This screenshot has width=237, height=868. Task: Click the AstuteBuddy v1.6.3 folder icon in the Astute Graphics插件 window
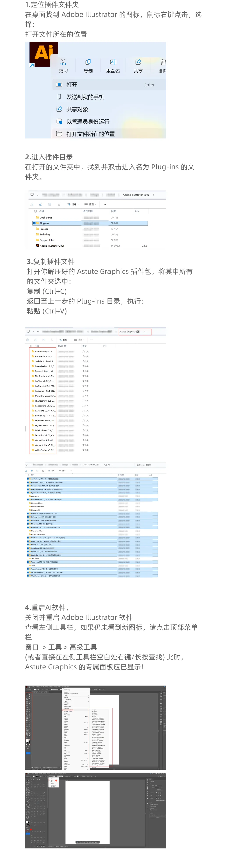pyautogui.click(x=33, y=351)
